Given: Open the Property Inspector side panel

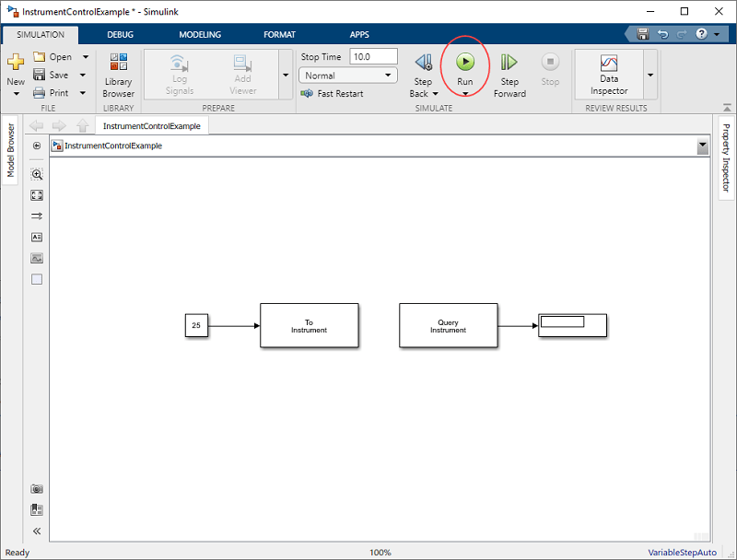Looking at the screenshot, I should 726,157.
